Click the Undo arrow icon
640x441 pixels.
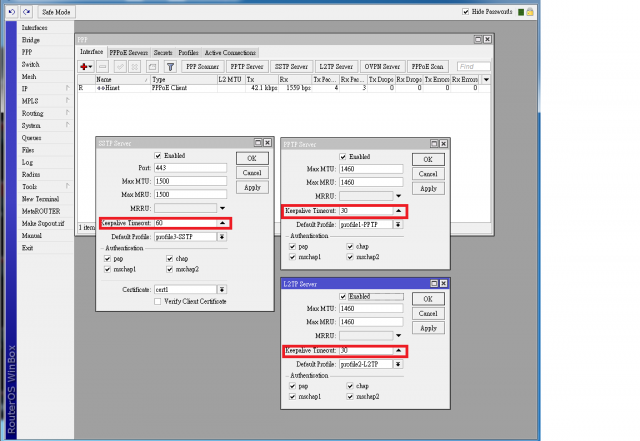(11, 12)
